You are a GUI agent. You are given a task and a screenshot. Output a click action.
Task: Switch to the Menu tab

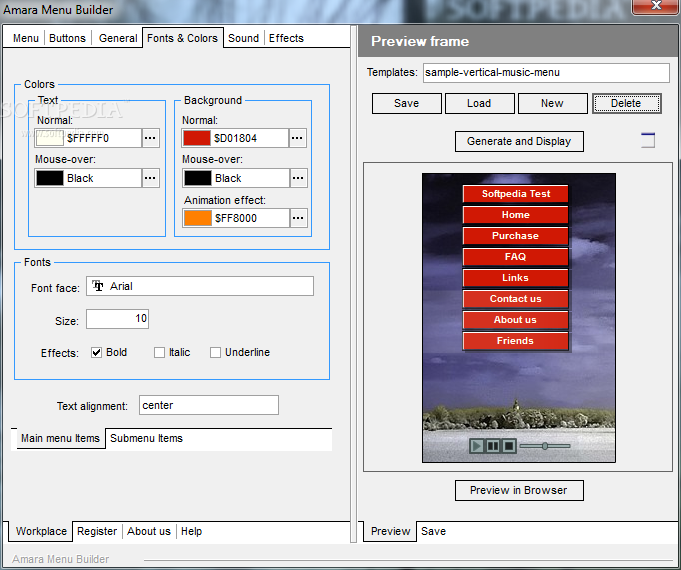[26, 38]
